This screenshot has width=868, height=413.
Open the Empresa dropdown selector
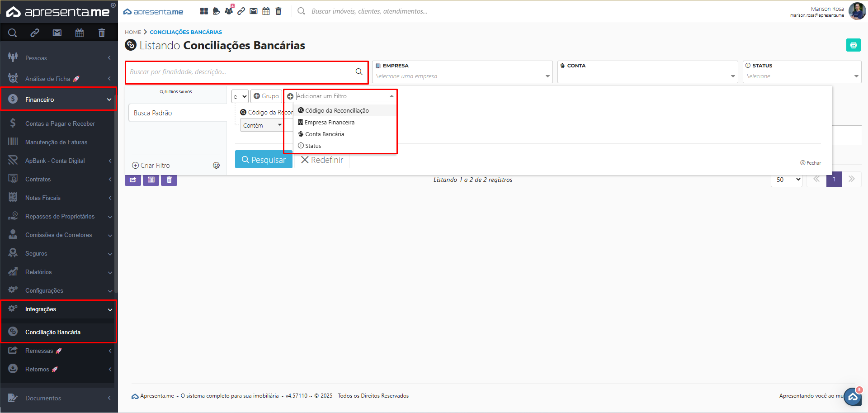click(x=462, y=76)
